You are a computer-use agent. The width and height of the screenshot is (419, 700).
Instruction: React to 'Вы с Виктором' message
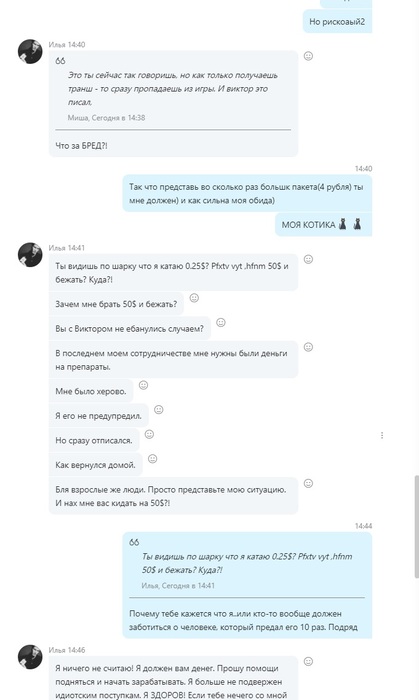(220, 322)
